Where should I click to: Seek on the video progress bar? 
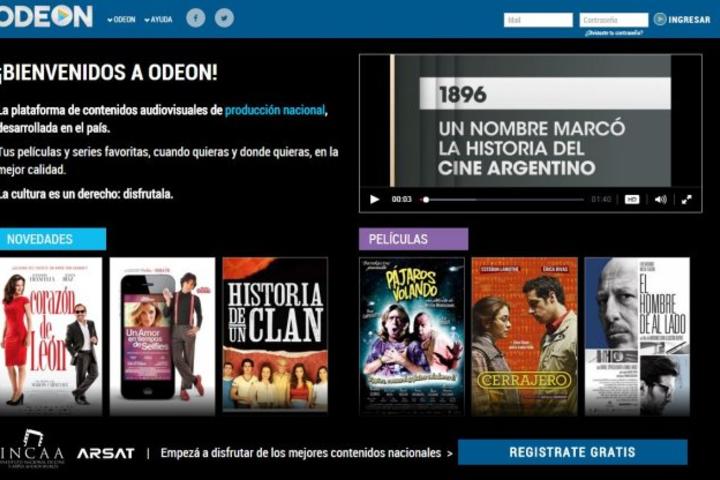[503, 199]
